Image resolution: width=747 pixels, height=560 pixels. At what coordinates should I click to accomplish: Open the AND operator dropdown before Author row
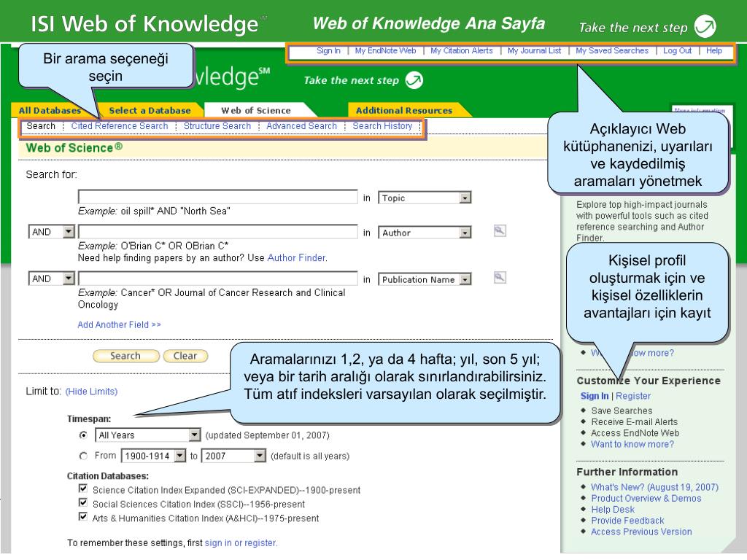click(x=69, y=232)
